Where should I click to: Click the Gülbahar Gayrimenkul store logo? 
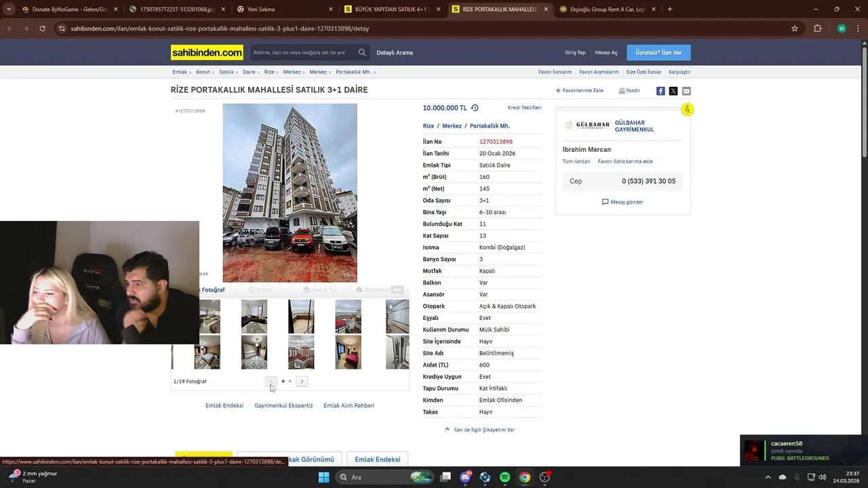pyautogui.click(x=588, y=125)
